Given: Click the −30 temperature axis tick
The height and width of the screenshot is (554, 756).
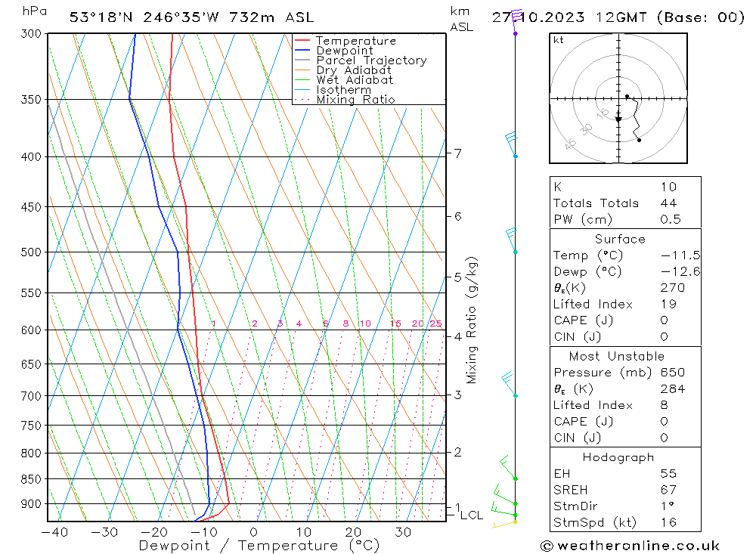Looking at the screenshot, I should pos(104,532).
